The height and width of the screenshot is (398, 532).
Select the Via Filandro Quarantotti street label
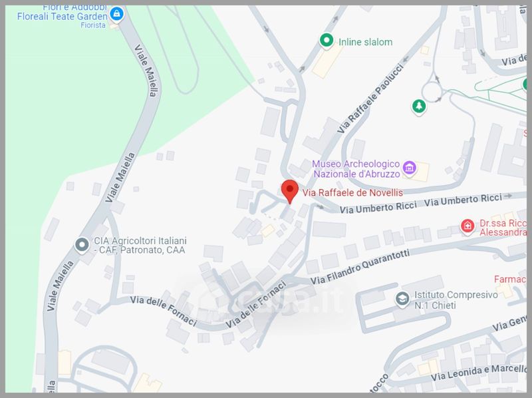pos(360,267)
